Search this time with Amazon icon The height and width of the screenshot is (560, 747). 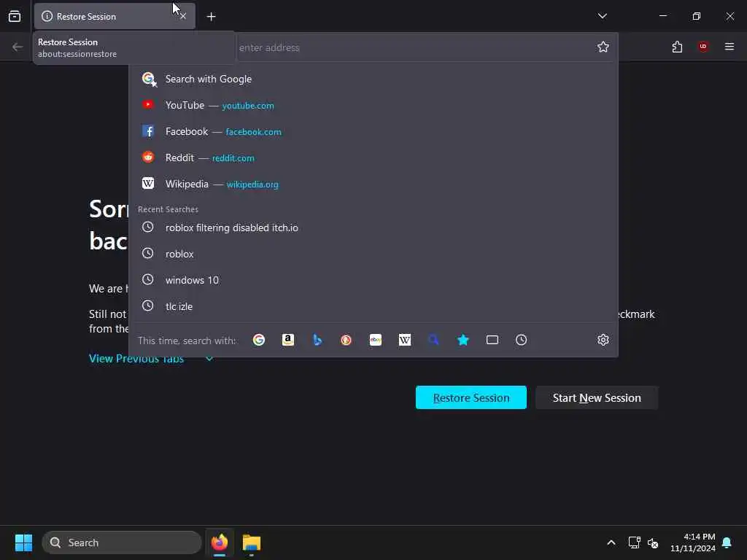coord(287,340)
